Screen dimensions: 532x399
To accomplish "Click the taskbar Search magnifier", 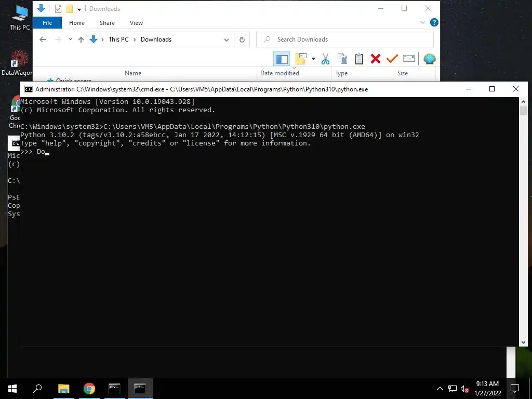I will click(37, 388).
